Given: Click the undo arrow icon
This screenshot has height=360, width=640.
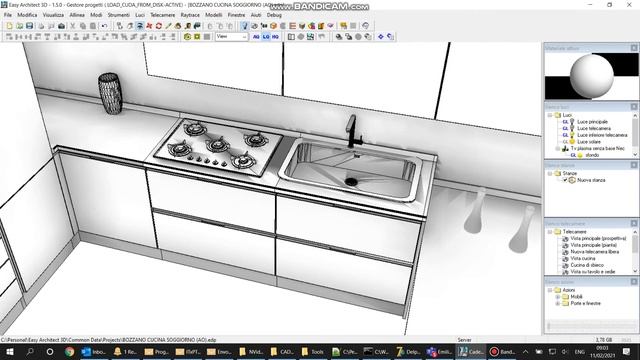Looking at the screenshot, I should (104, 26).
